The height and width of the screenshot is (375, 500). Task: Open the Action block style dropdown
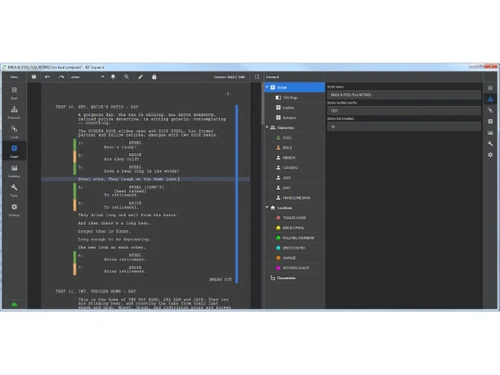(x=87, y=77)
